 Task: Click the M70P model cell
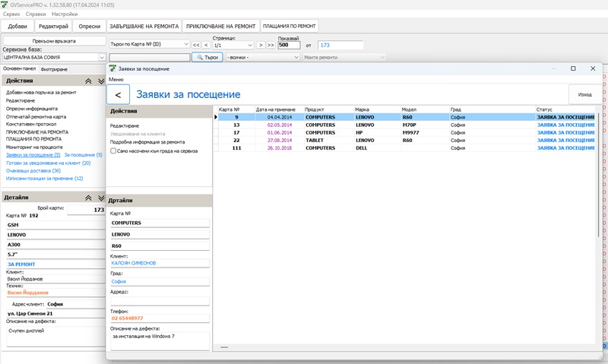[x=426, y=125]
